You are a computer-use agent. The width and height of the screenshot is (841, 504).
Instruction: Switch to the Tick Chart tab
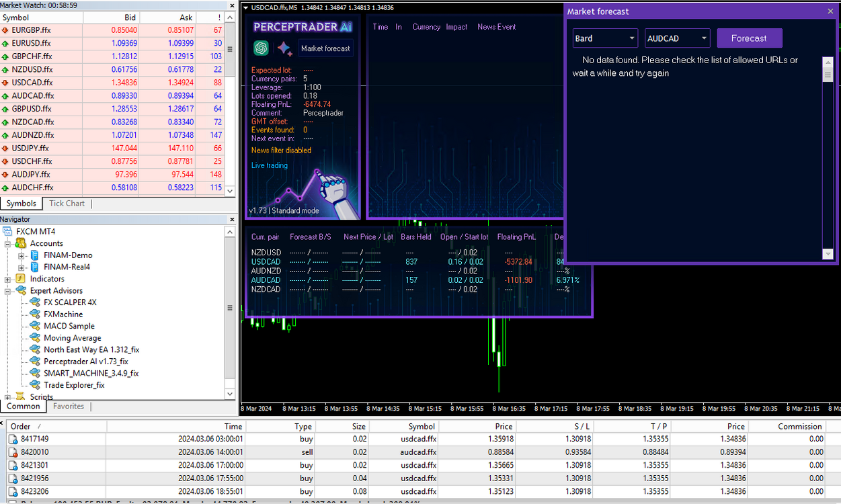(x=67, y=204)
